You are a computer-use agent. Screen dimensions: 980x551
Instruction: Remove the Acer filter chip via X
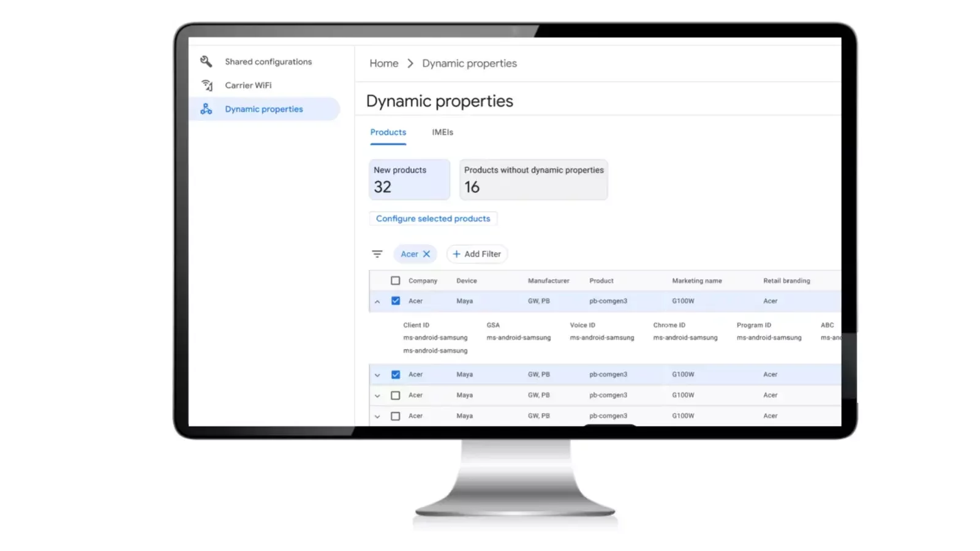point(427,254)
